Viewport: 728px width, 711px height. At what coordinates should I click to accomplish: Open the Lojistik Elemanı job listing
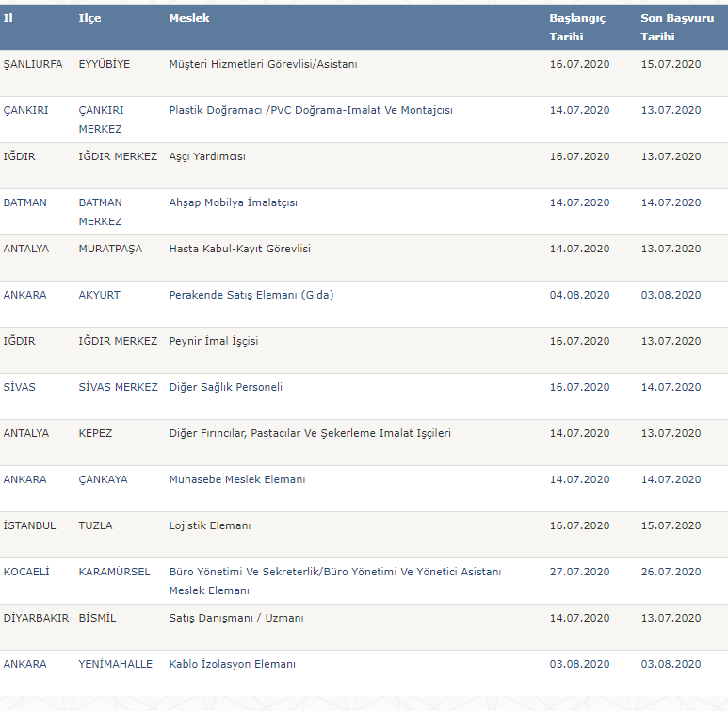209,525
